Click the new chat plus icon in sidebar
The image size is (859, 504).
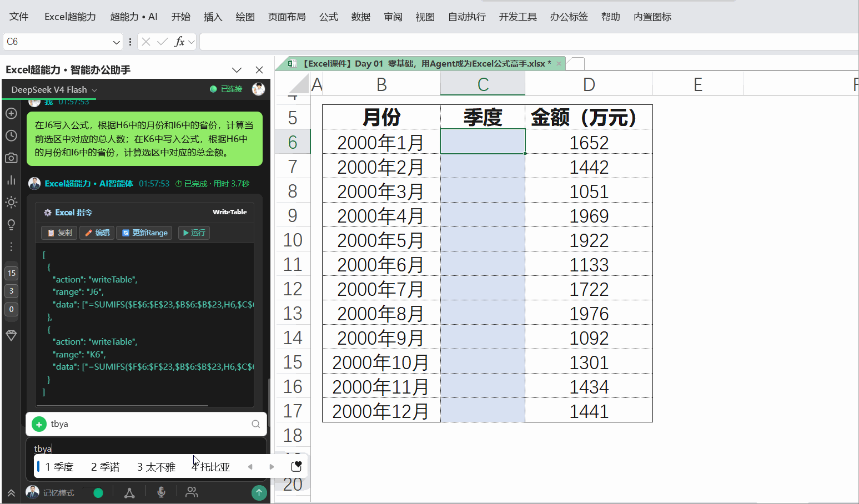click(x=11, y=113)
